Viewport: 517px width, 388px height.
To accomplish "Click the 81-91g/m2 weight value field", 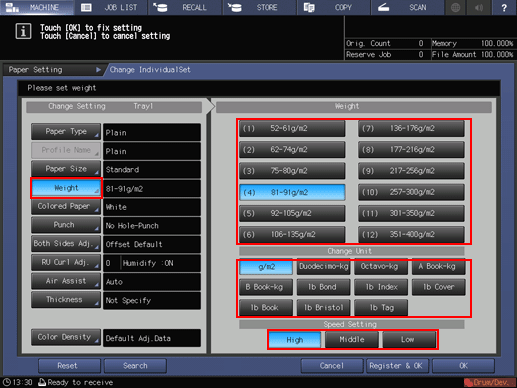I will (x=152, y=189).
